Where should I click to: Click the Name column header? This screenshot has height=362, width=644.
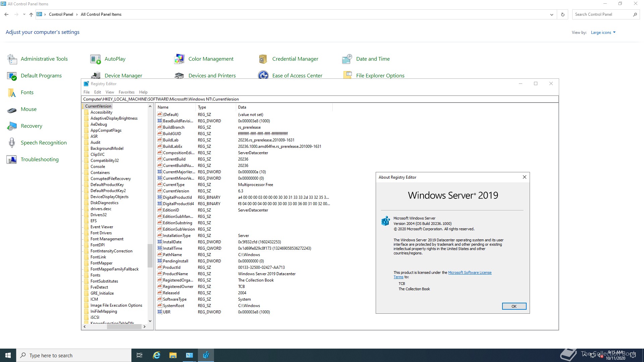tap(175, 107)
